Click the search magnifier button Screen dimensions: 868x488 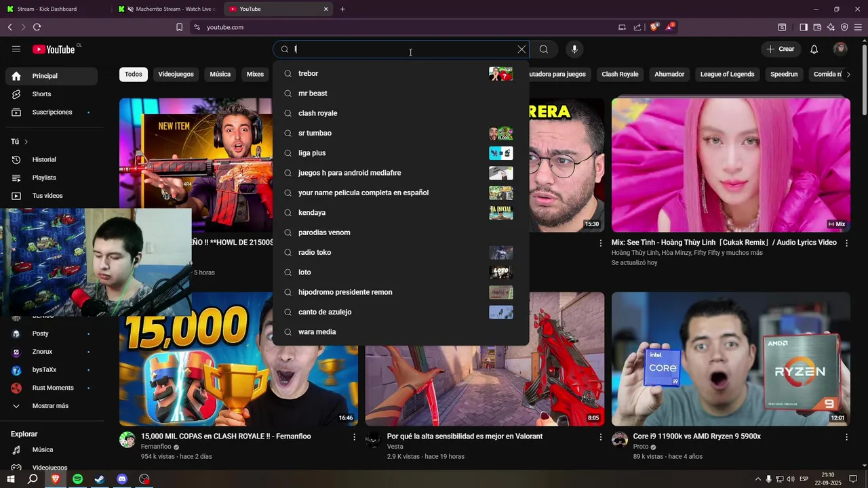544,49
